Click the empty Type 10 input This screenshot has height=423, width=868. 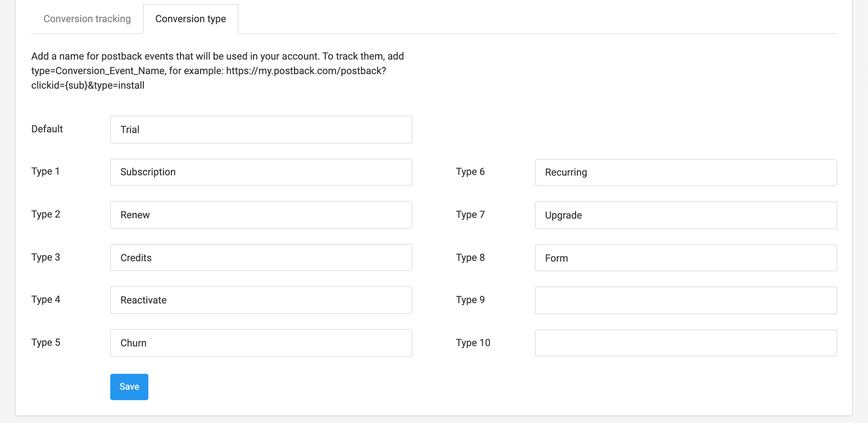coord(686,343)
